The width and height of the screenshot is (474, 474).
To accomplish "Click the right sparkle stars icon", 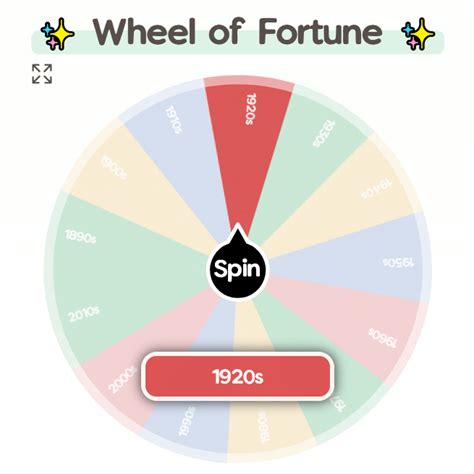I will pos(418,34).
